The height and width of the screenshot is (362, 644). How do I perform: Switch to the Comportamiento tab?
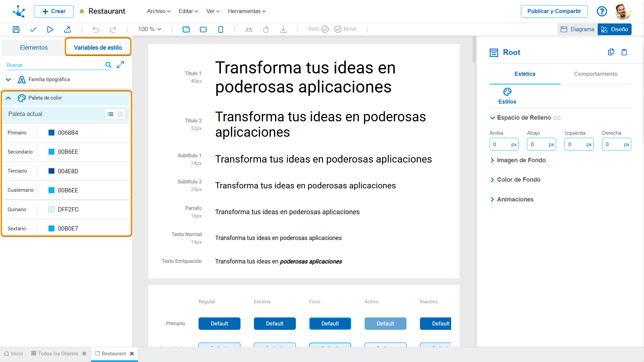tap(595, 74)
